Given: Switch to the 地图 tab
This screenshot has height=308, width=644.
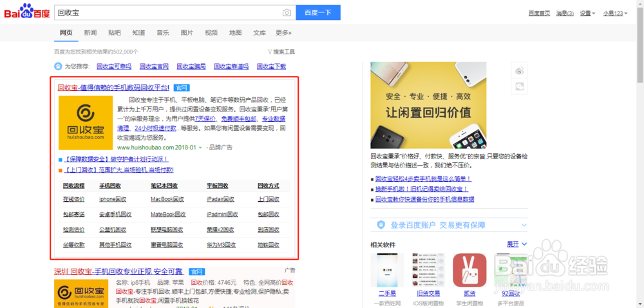Looking at the screenshot, I should [x=235, y=33].
